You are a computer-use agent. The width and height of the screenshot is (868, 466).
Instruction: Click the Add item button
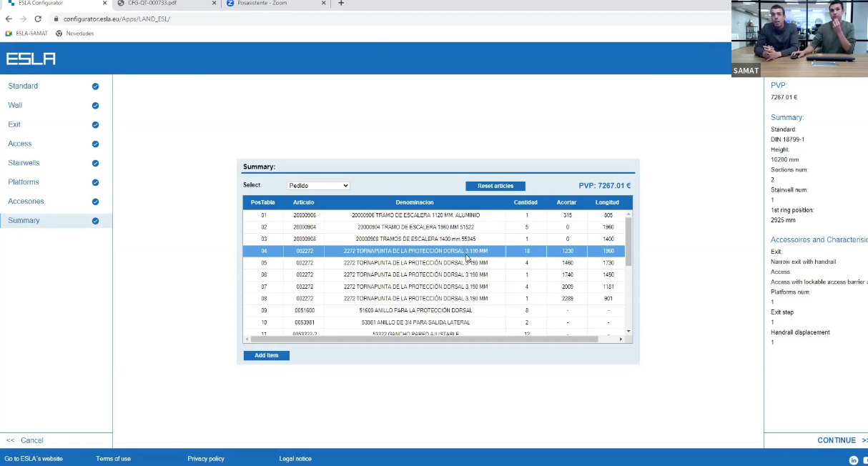pos(266,355)
